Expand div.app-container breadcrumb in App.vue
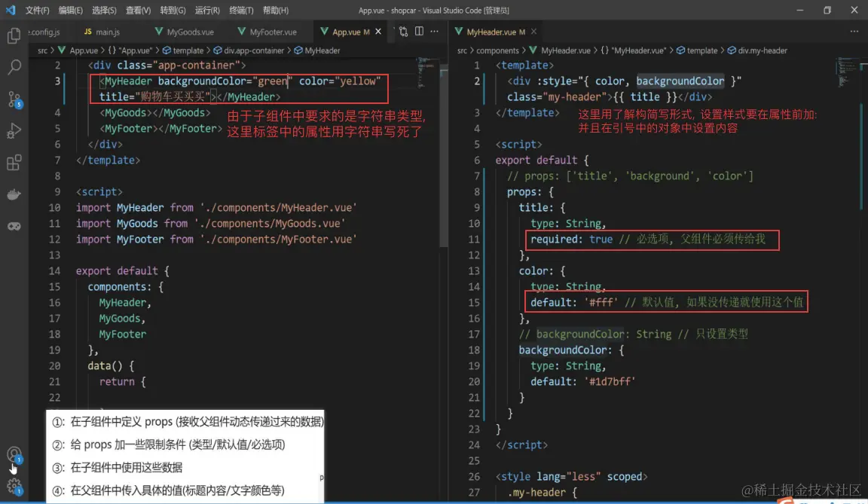868x504 pixels. pos(254,50)
